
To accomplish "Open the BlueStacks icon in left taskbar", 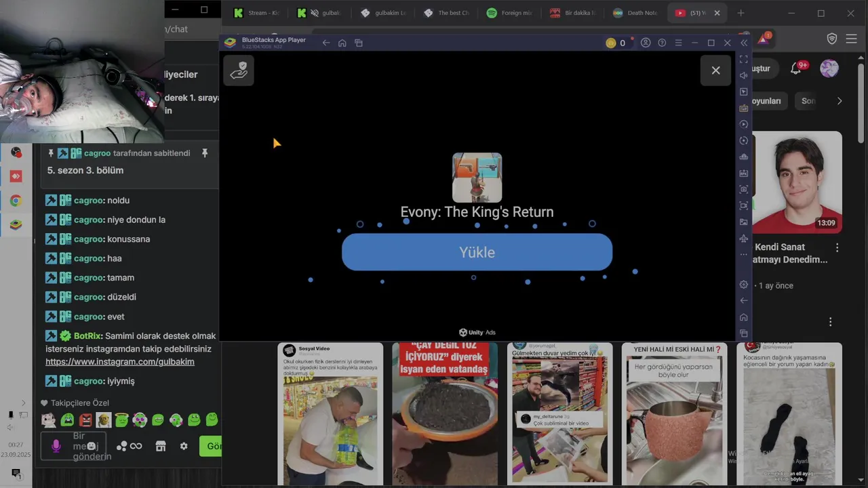I will tap(16, 224).
